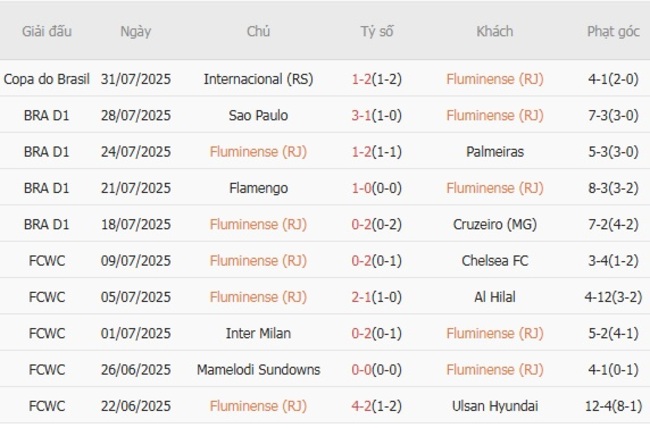Open the Cruzeiro (MG) team link

pos(495,224)
